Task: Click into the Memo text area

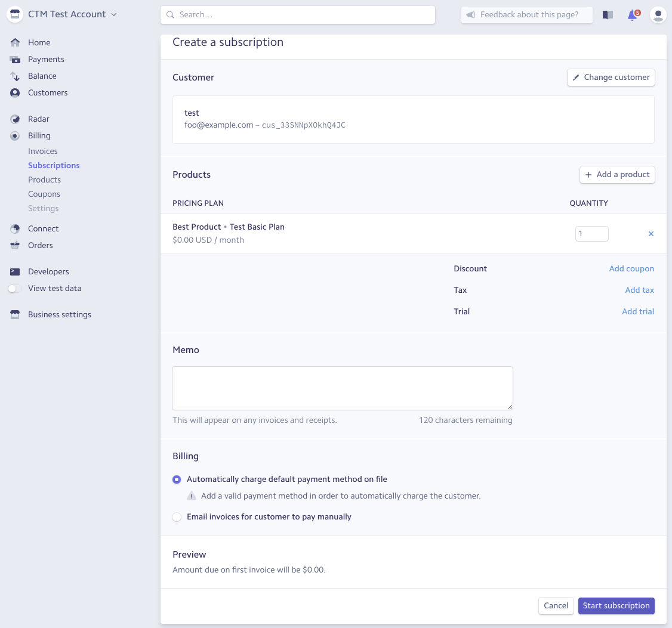Action: 342,388
